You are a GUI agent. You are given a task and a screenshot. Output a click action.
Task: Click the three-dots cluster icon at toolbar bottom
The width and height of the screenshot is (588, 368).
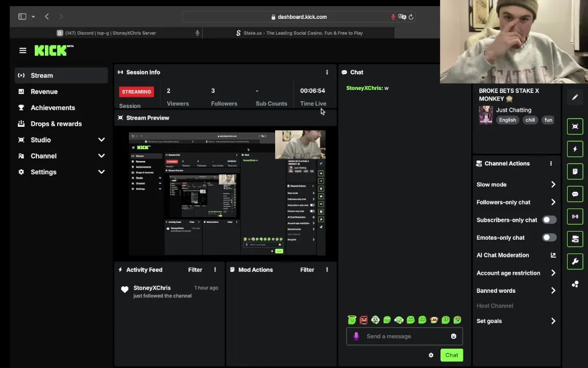pos(575,284)
